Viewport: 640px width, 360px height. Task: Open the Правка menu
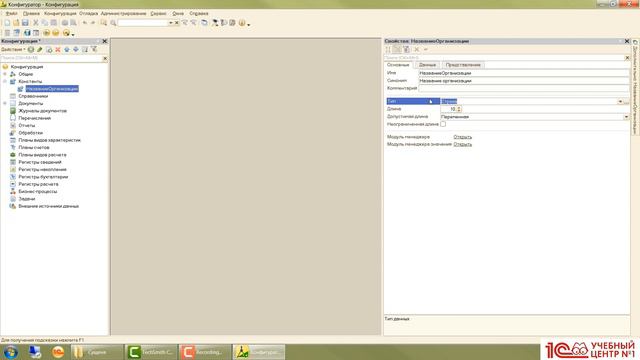click(31, 13)
